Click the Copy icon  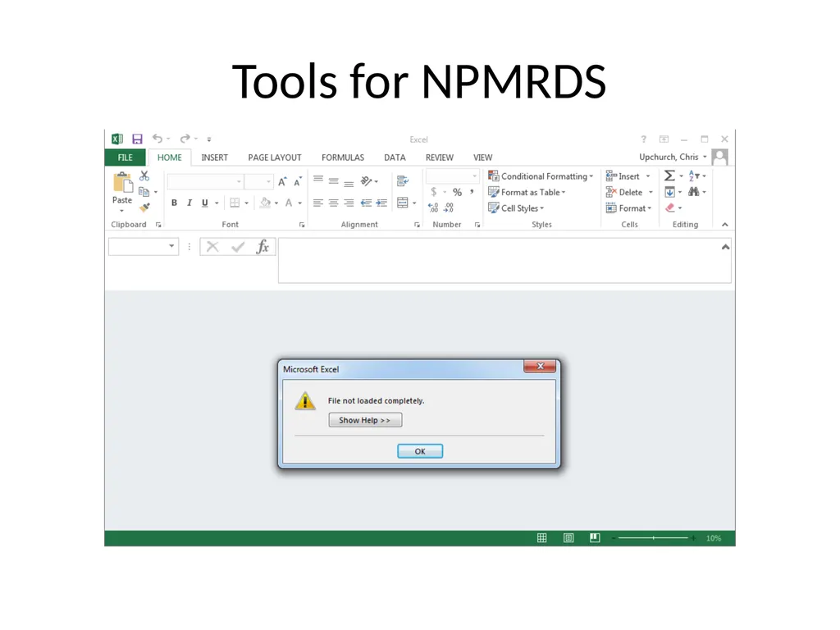[144, 192]
